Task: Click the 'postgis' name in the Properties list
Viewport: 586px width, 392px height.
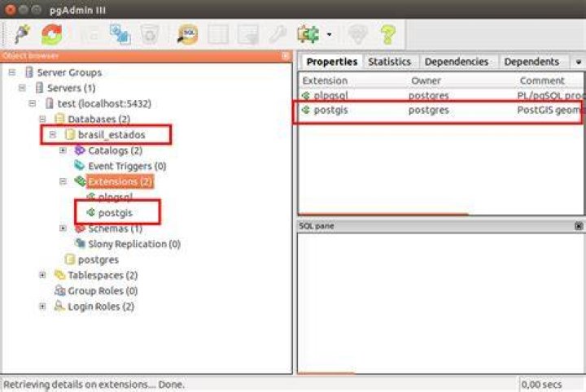Action: [330, 110]
